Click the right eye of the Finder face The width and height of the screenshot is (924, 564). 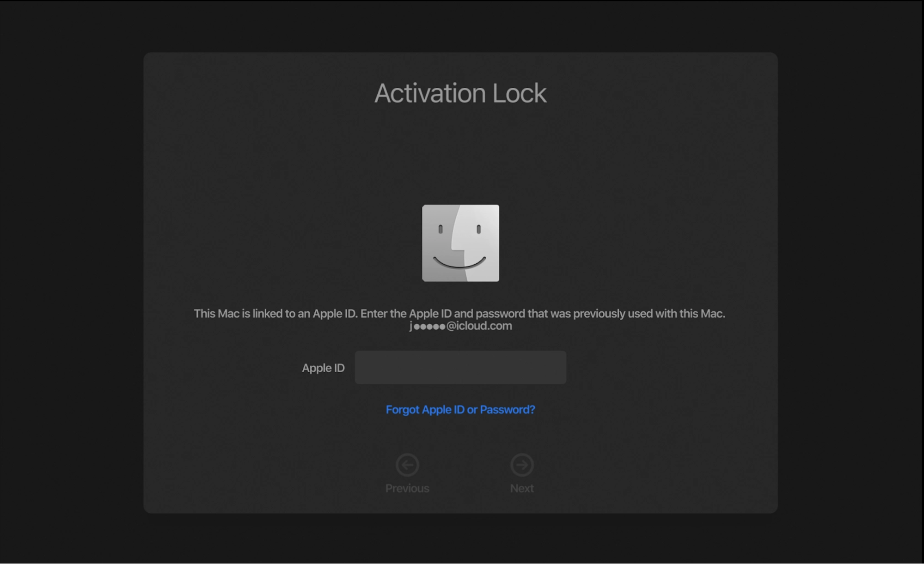tap(479, 229)
